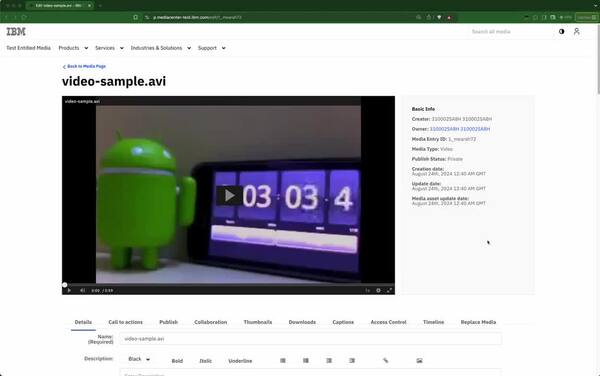Switch to the Publish tab
Image resolution: width=600 pixels, height=376 pixels.
coord(168,322)
